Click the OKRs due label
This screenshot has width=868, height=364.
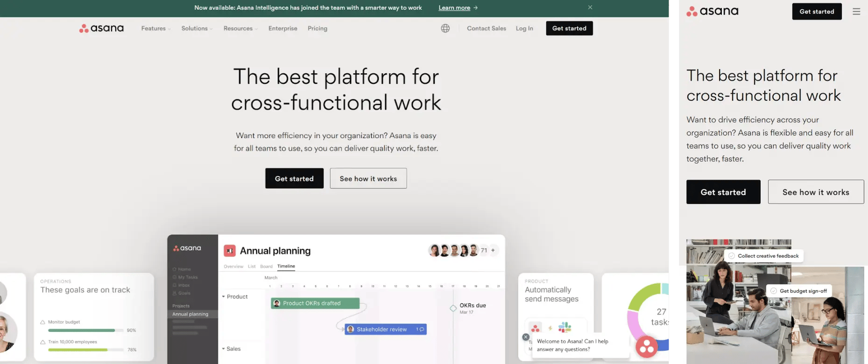[x=473, y=305]
